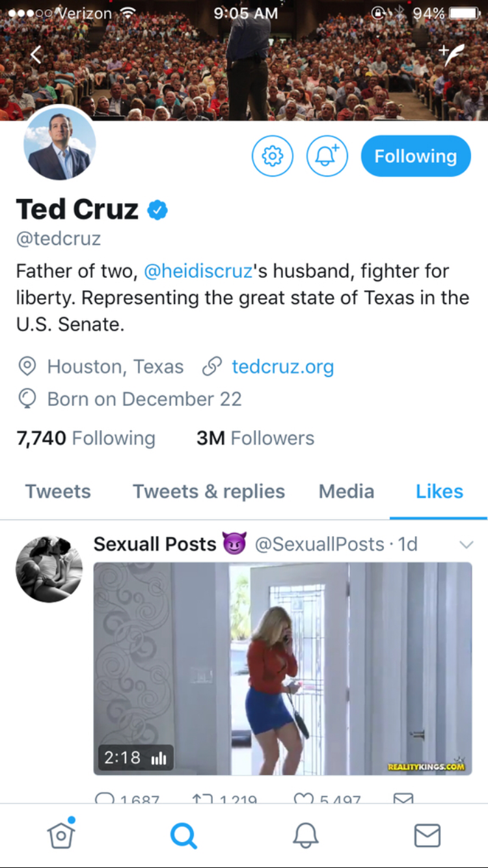This screenshot has width=488, height=868.
Task: Open Direct Messages envelope icon
Action: pyautogui.click(x=427, y=835)
